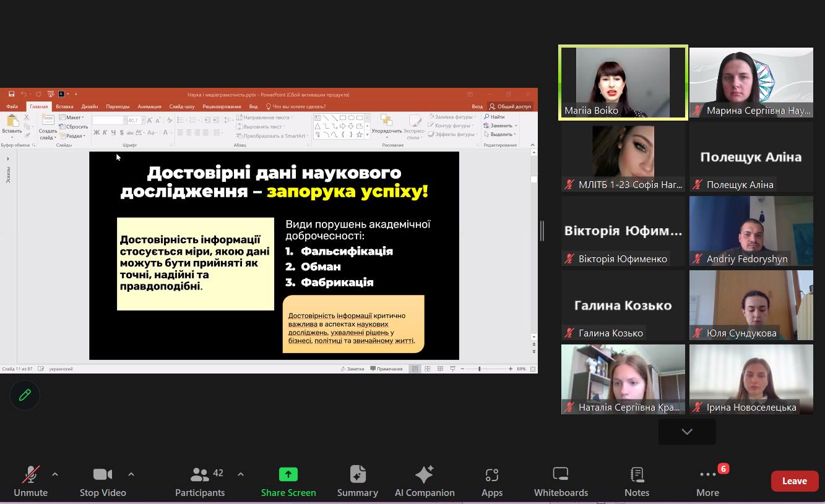Click the Галина Козько participant tile
The height and width of the screenshot is (504, 825).
click(623, 305)
